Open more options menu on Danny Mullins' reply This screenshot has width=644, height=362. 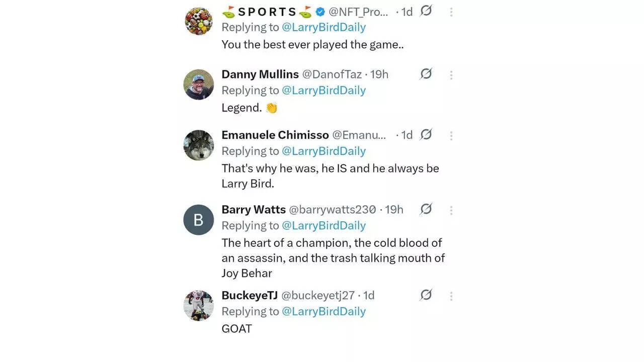tap(451, 75)
